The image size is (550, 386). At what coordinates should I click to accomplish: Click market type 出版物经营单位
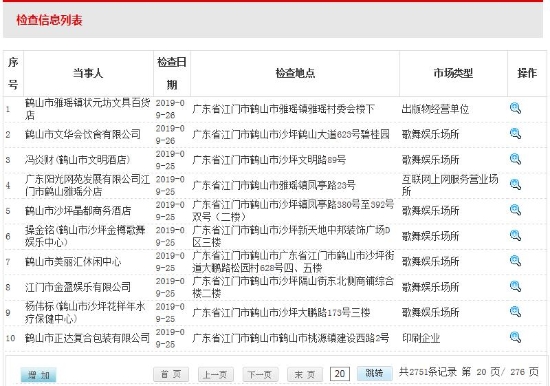[x=435, y=109]
